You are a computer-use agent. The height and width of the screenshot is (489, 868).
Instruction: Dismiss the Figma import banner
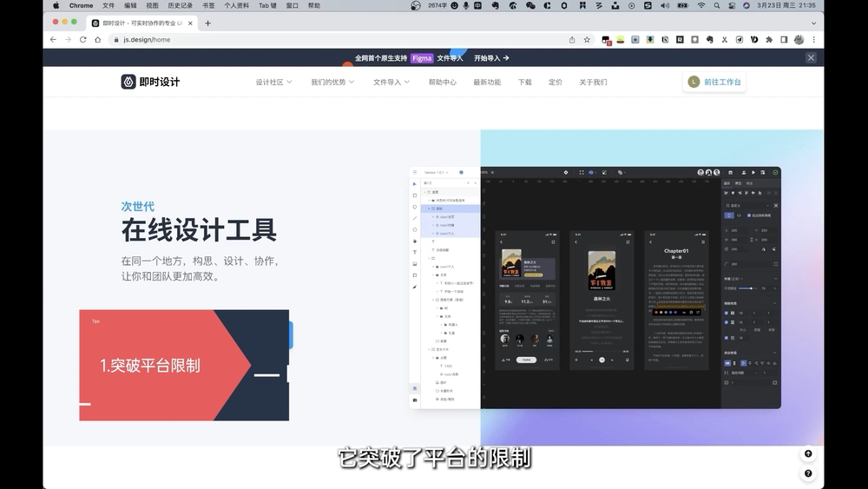(811, 57)
